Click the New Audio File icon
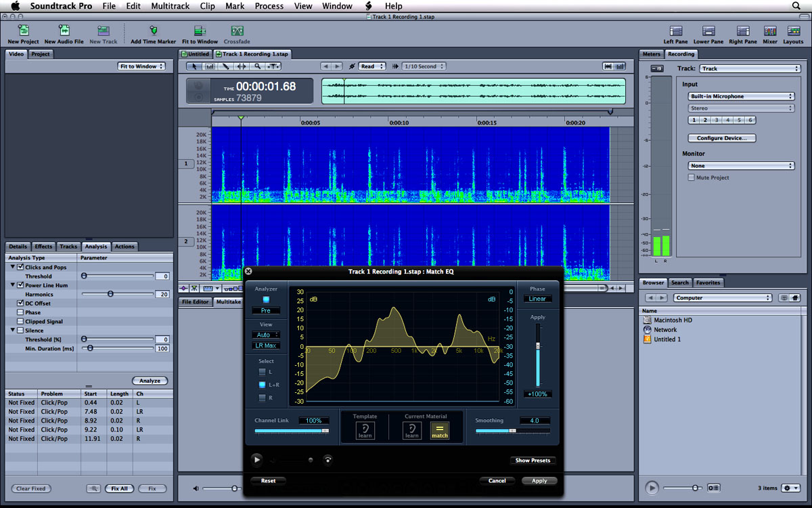The width and height of the screenshot is (812, 508). tap(64, 31)
